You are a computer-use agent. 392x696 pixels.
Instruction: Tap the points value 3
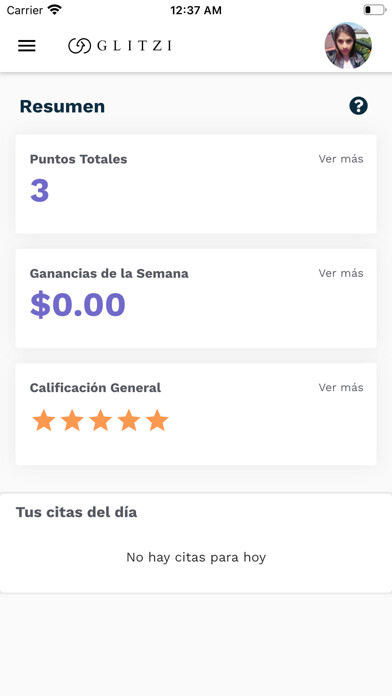click(x=40, y=190)
